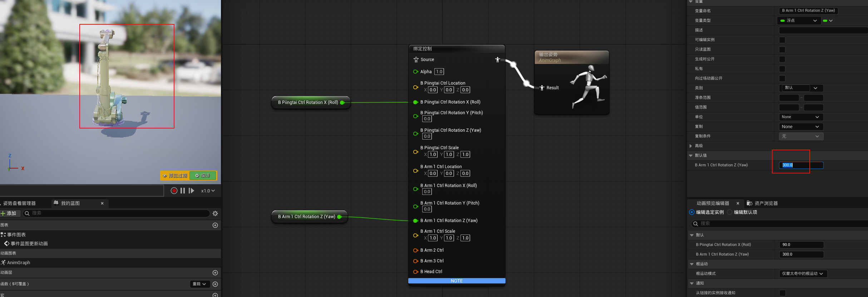Open the 类别 默认 dropdown
Viewport: 868px width, 297px height.
coord(801,88)
